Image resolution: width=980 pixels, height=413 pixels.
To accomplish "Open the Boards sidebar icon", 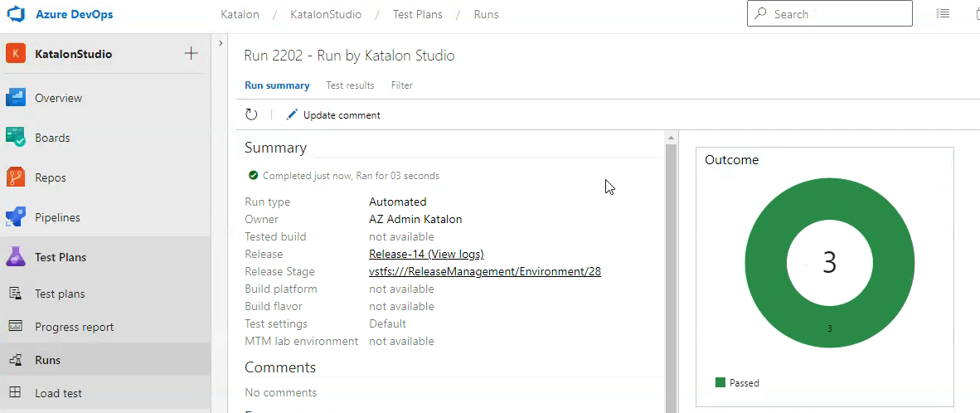I will point(16,138).
